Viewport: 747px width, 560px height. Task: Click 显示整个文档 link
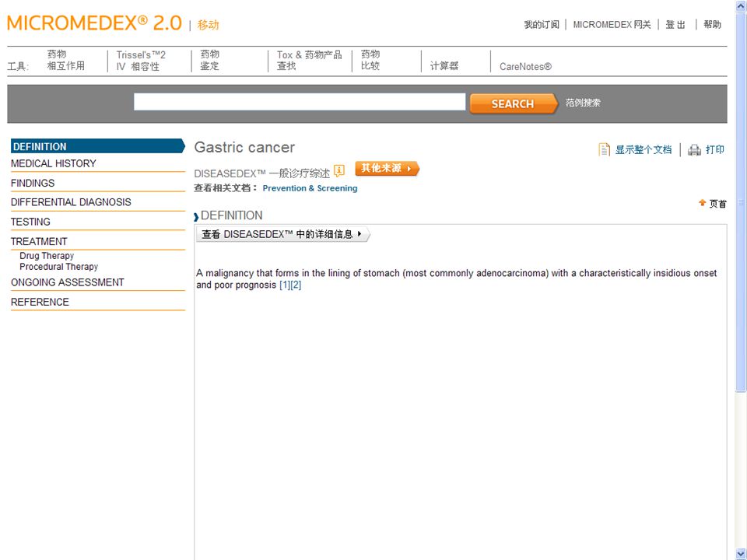tap(644, 149)
